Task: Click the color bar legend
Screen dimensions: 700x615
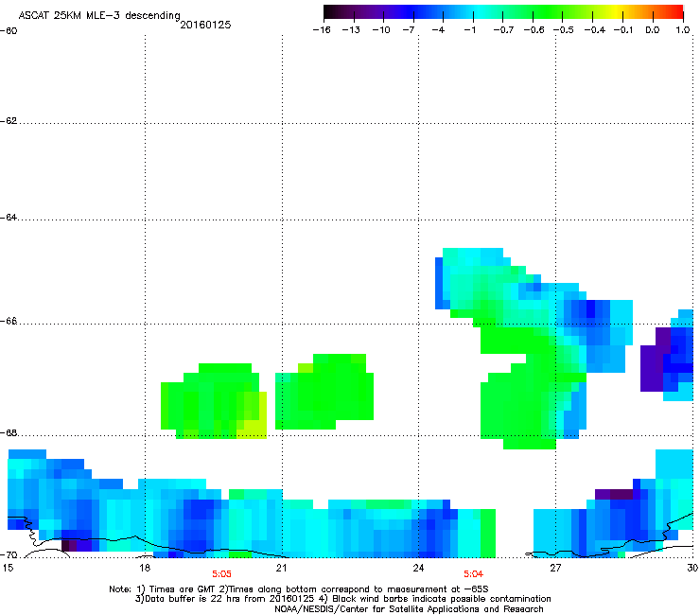Action: tap(503, 12)
